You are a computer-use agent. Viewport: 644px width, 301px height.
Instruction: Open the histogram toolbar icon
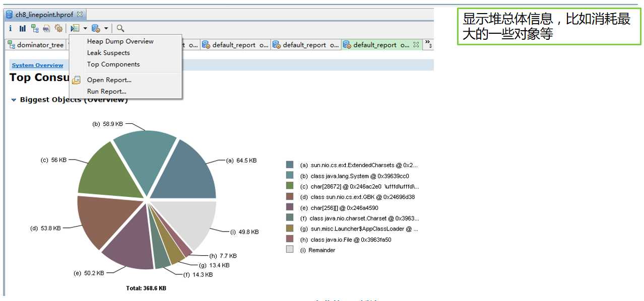click(23, 28)
